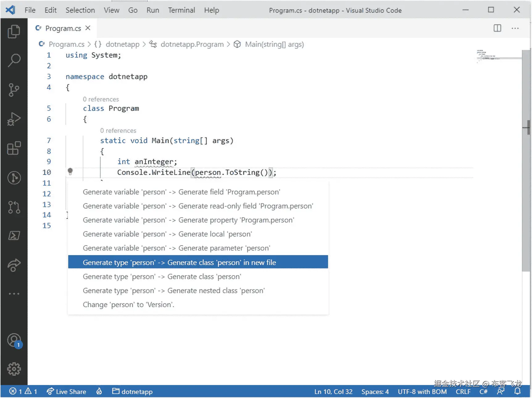Change encoding via UTF-8 with BOM
532x398 pixels.
422,392
